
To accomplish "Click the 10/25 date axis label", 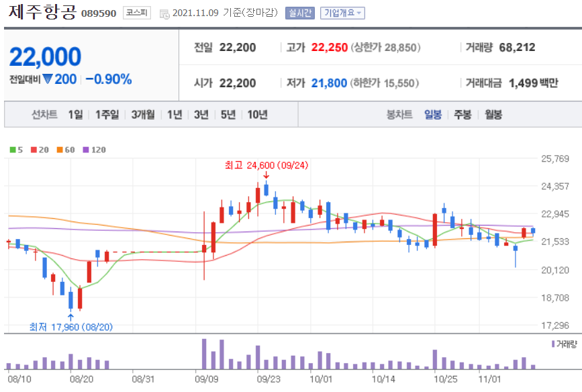I will (446, 379).
